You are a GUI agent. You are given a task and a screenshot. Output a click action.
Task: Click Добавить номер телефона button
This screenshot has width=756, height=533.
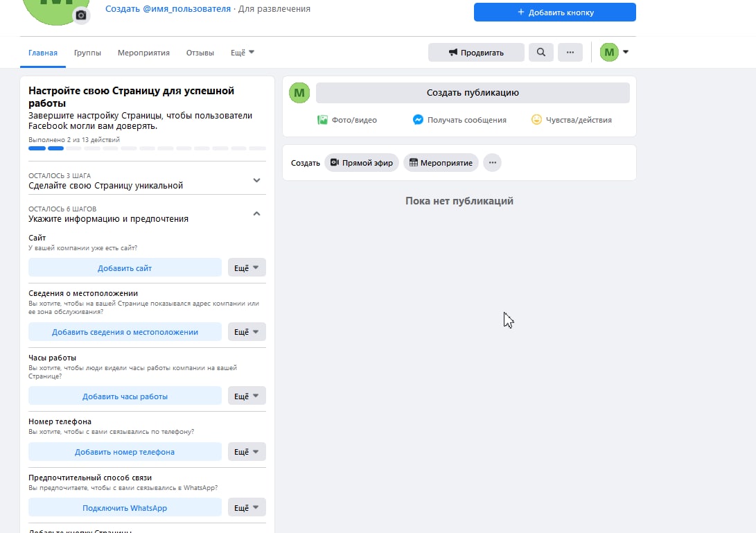pyautogui.click(x=125, y=452)
